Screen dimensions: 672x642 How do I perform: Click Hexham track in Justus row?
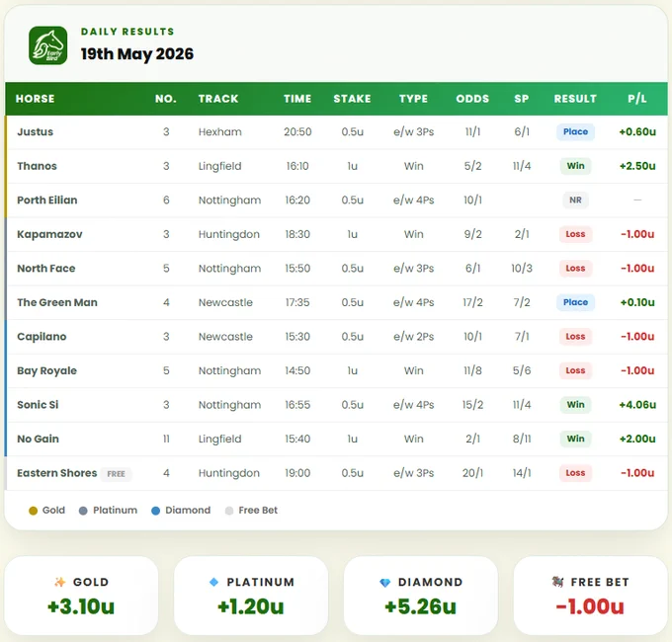pos(219,131)
